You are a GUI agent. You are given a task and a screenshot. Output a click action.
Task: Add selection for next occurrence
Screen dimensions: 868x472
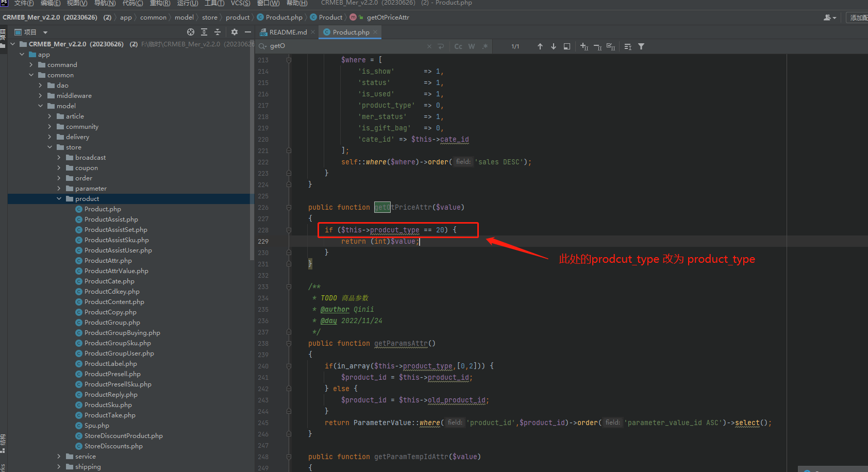click(x=584, y=46)
